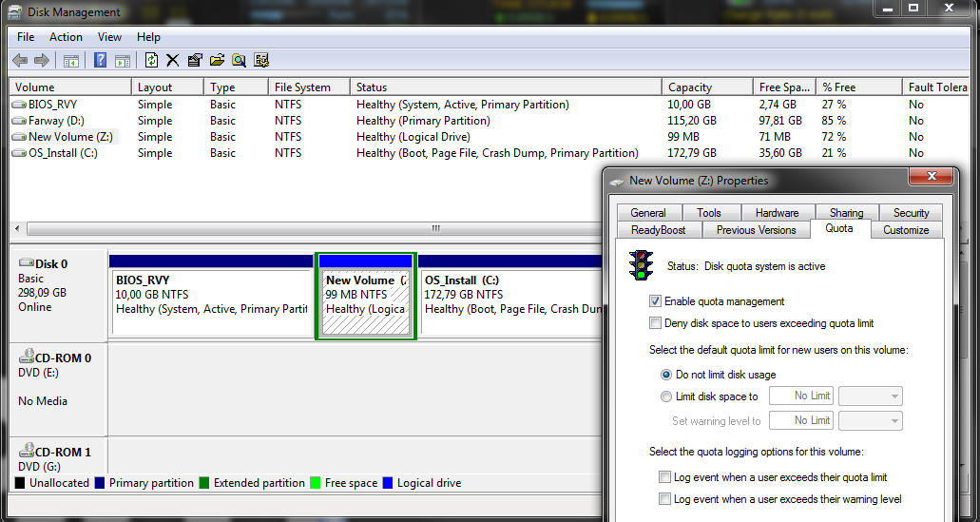
Task: Click the Properties dialog title drive icon
Action: pos(617,182)
